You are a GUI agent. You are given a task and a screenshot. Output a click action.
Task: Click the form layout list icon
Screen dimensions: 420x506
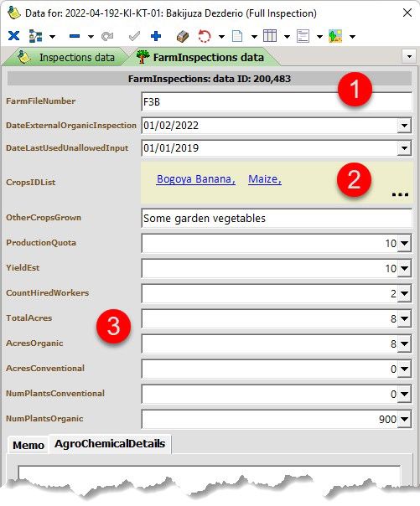pos(303,36)
